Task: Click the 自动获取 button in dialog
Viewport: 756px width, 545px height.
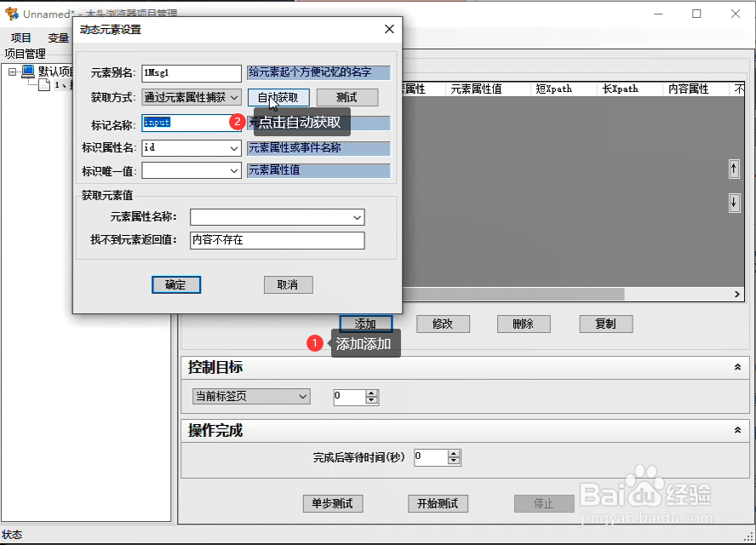Action: pos(278,97)
